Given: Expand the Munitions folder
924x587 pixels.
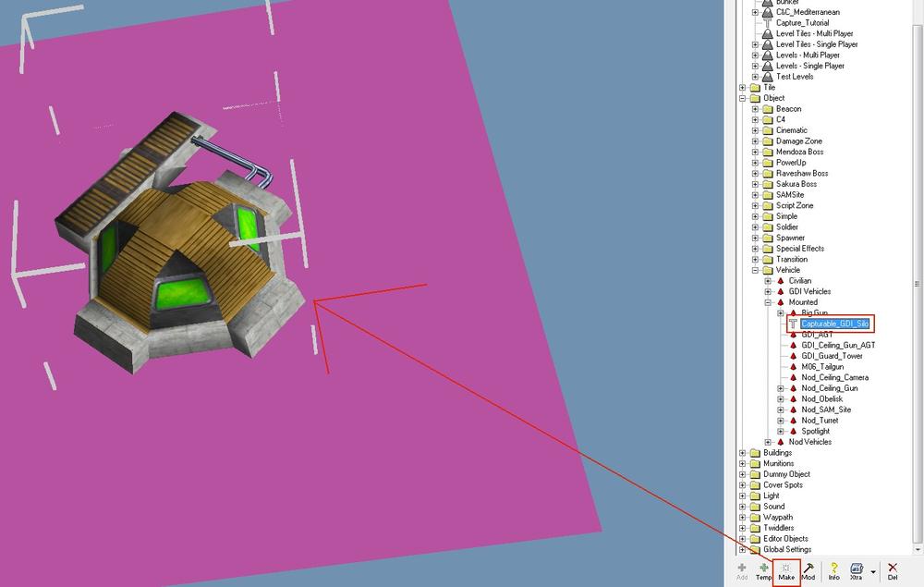Looking at the screenshot, I should [743, 464].
